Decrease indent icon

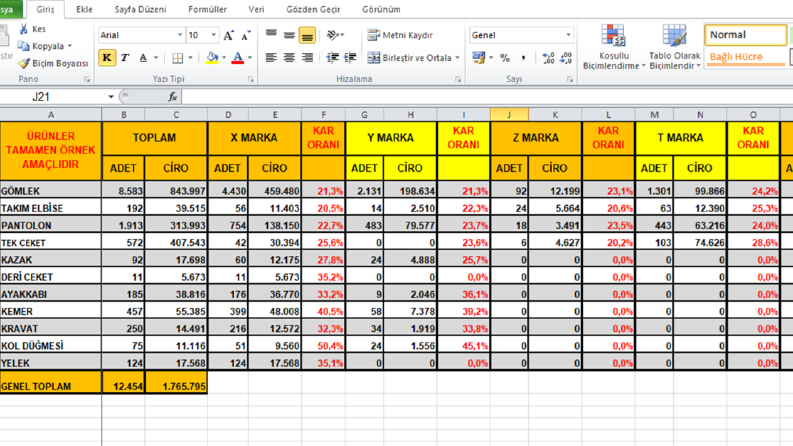[332, 58]
